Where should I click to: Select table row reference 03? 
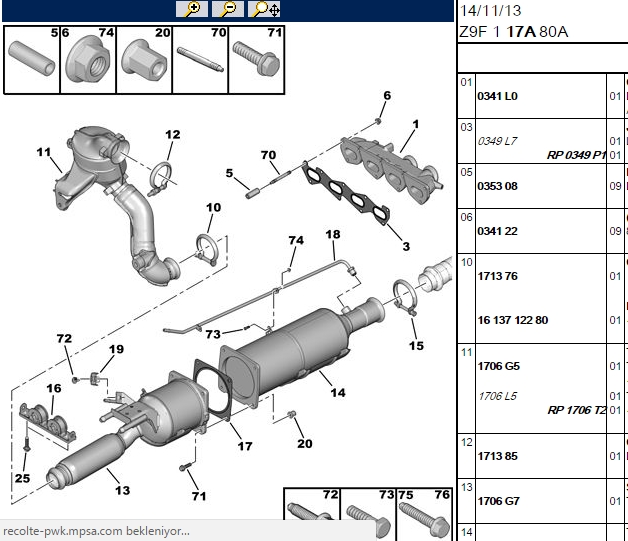pyautogui.click(x=466, y=127)
